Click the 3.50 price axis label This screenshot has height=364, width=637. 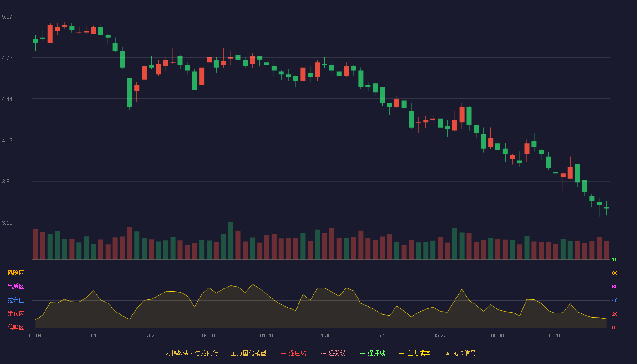coord(7,223)
